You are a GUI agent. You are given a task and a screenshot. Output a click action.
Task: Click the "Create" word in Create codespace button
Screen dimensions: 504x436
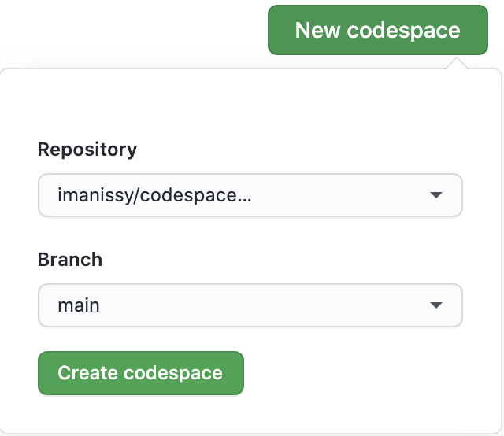[x=86, y=373]
